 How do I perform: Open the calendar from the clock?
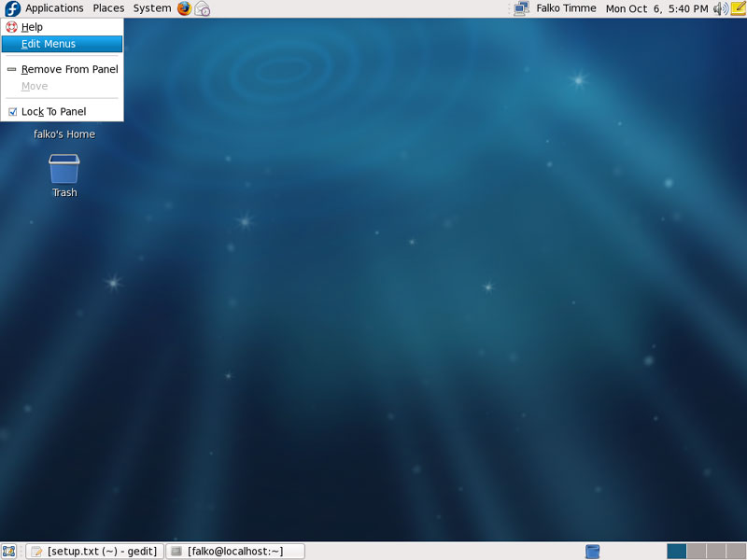tap(656, 8)
